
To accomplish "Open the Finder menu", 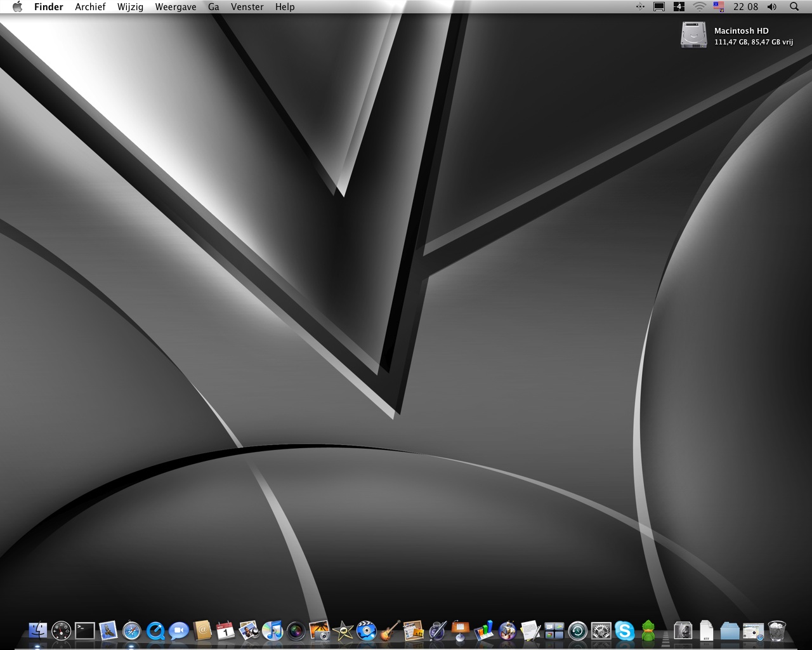I will 49,7.
